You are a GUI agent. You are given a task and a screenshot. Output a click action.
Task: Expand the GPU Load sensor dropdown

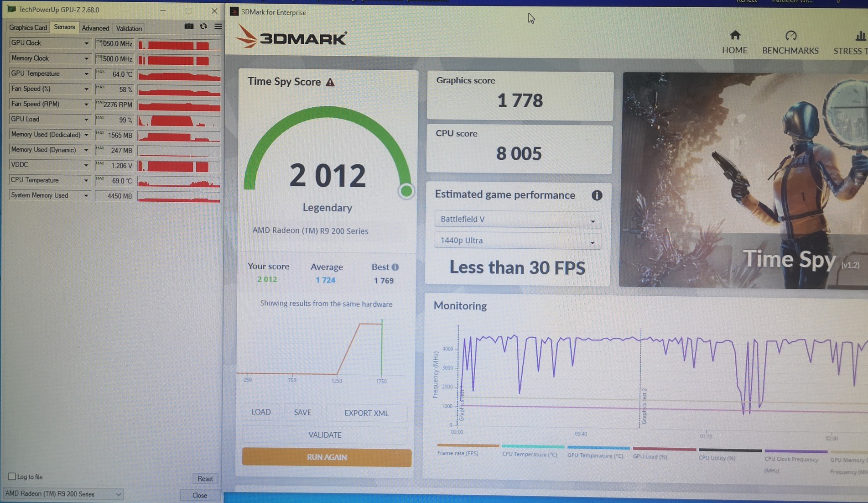(86, 119)
